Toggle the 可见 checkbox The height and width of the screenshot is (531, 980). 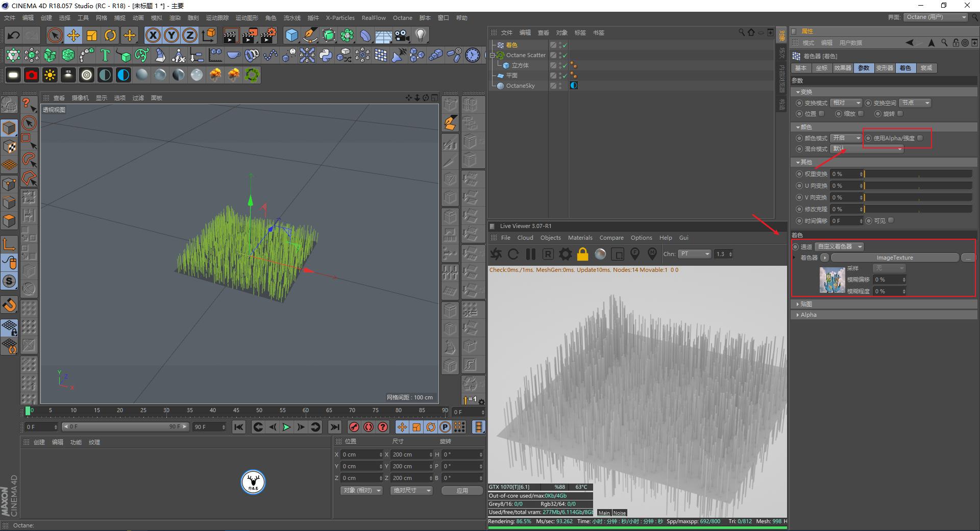891,221
